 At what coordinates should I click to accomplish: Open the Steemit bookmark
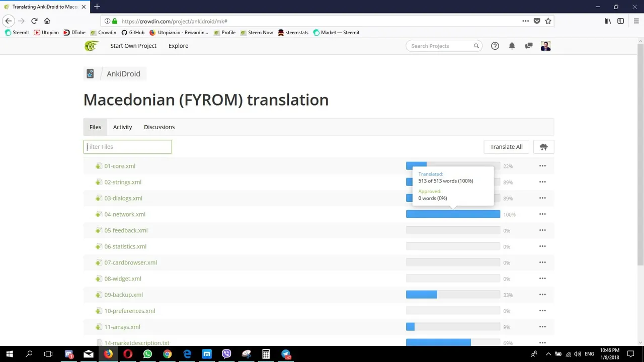tap(17, 33)
